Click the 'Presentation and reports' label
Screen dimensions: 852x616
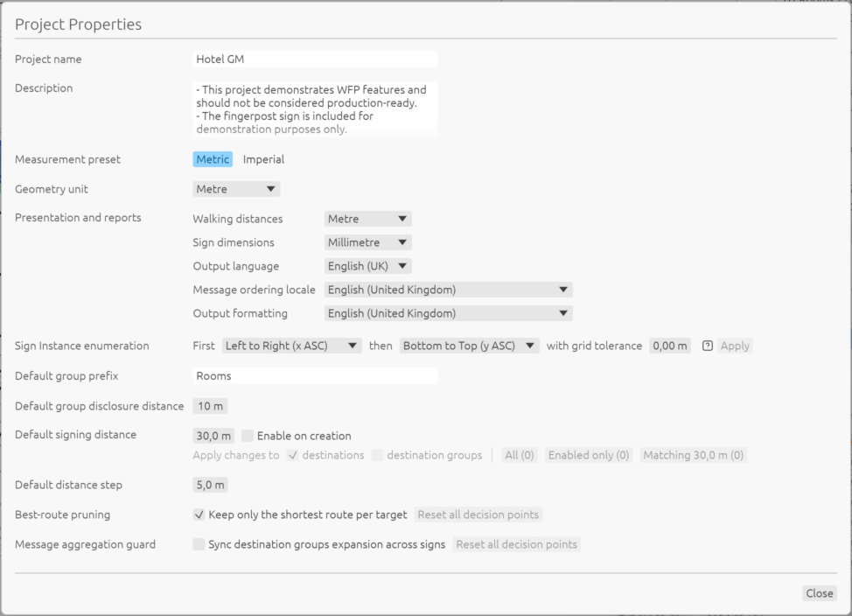point(78,218)
